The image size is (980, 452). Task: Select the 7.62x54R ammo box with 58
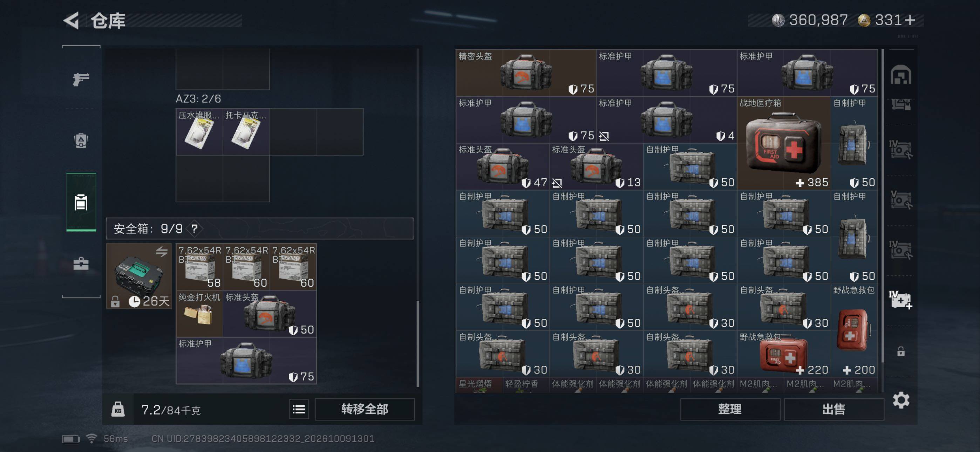pyautogui.click(x=199, y=267)
